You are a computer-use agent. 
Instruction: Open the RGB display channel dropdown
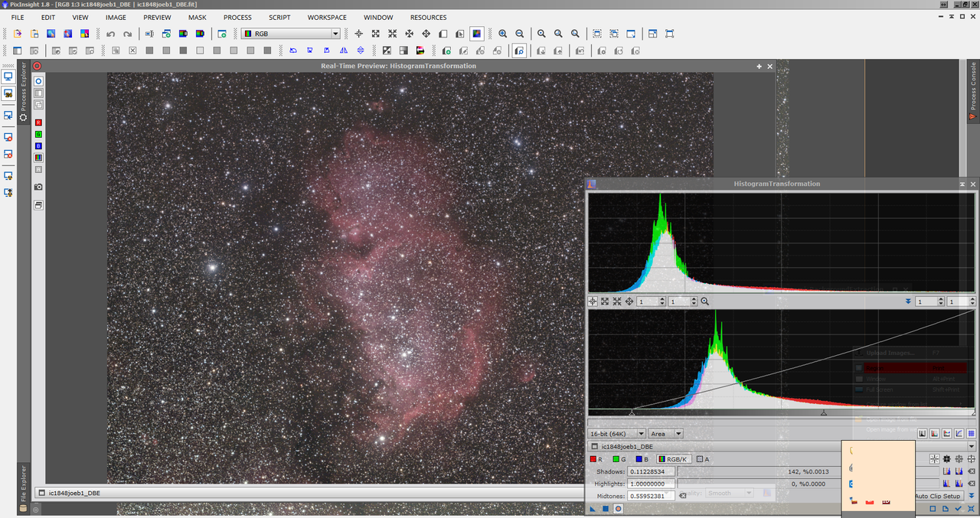pos(290,34)
